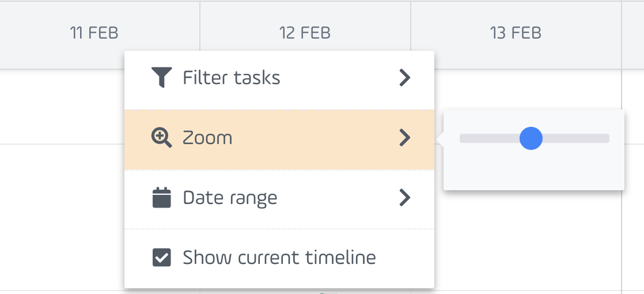This screenshot has width=644, height=294.
Task: Click the zoom slider track right of handle
Action: coord(576,138)
